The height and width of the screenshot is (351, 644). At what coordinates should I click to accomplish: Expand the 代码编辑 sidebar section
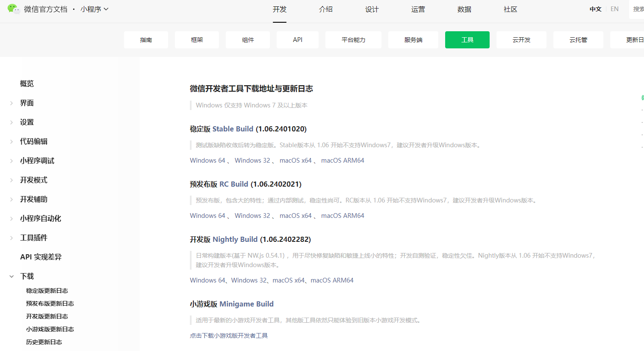[34, 141]
